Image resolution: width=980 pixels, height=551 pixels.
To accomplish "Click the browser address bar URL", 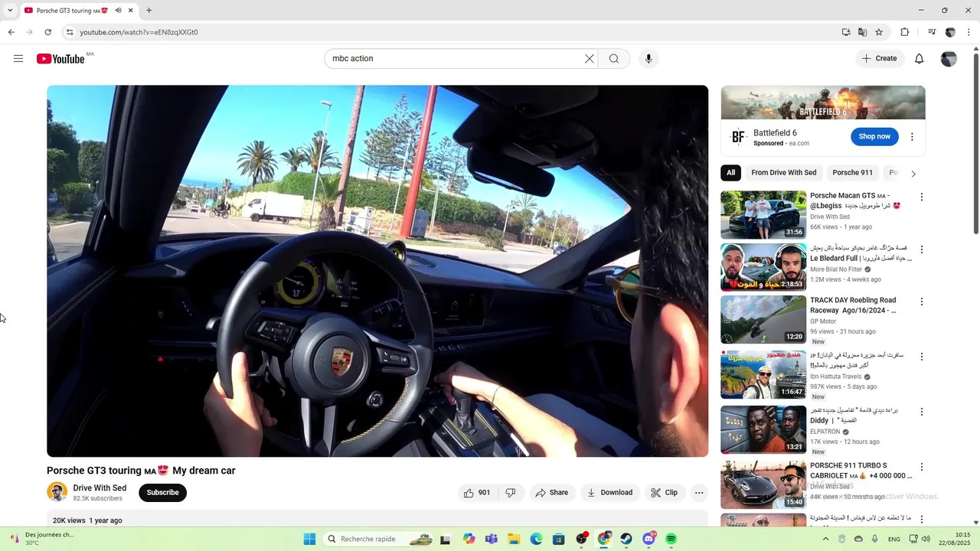I will [139, 32].
